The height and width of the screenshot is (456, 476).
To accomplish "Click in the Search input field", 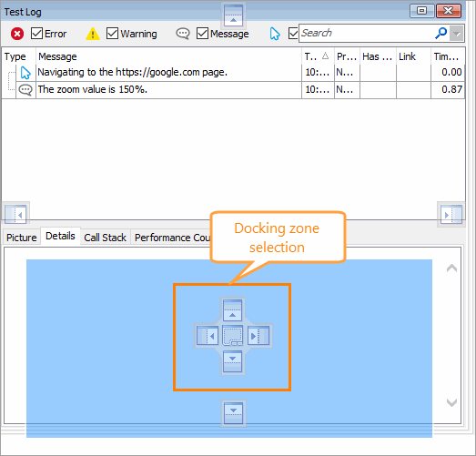I will click(366, 34).
